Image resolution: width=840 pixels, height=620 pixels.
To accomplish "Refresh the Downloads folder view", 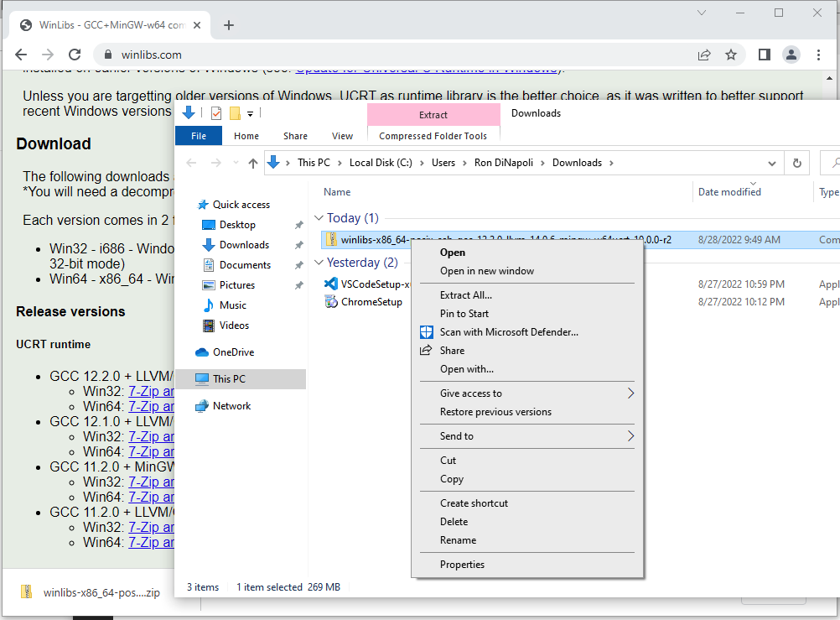I will coord(796,163).
